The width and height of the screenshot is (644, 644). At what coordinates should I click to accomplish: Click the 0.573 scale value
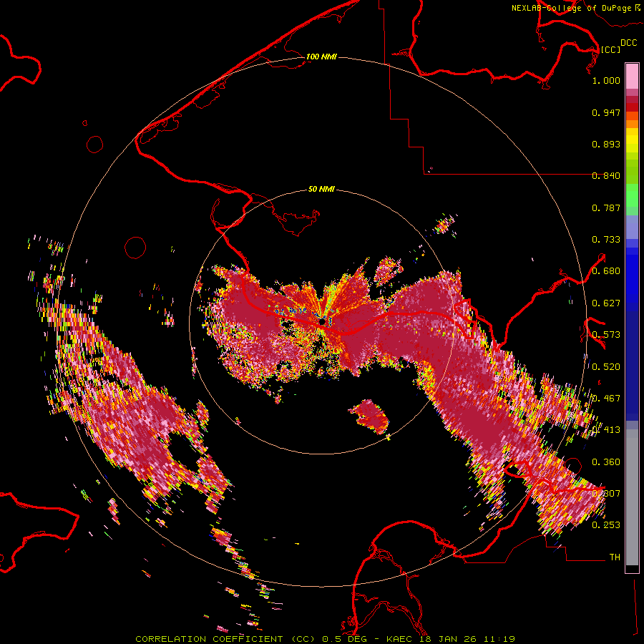[606, 335]
